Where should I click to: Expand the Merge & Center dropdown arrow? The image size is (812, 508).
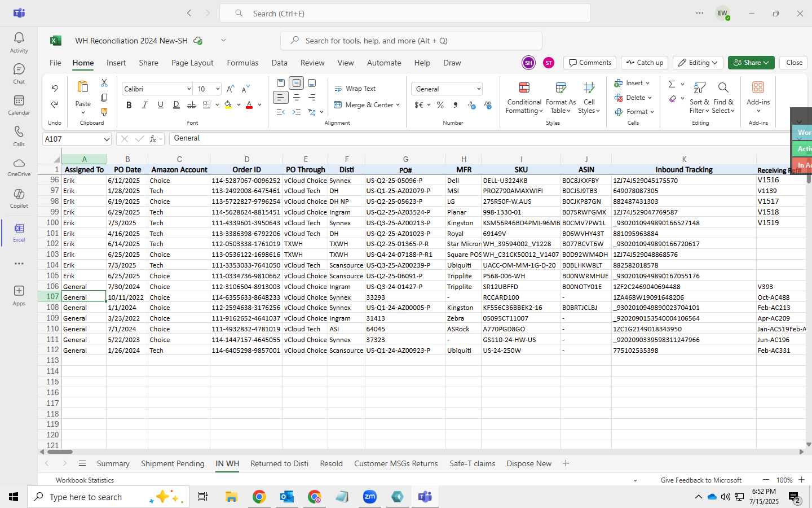398,105
